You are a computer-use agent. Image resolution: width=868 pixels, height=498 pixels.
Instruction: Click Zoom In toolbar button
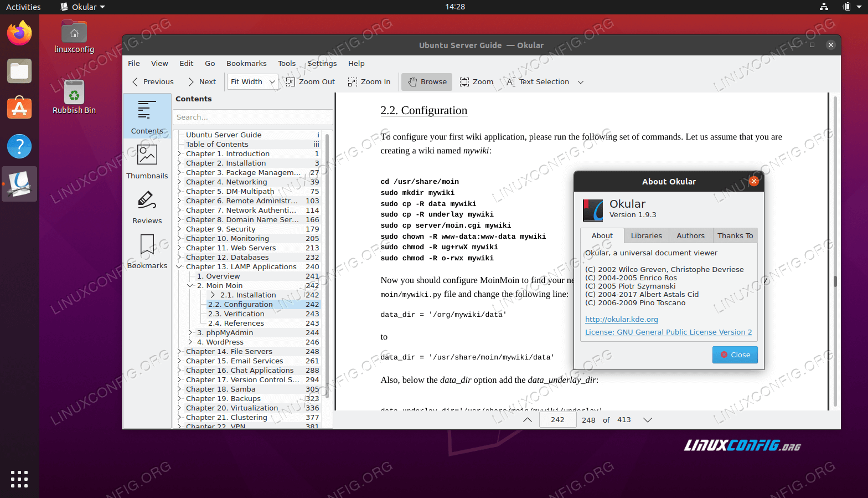369,82
